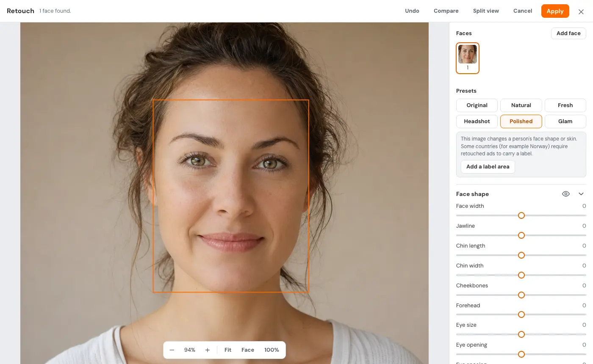Click the Chin width slider handle
This screenshot has width=593, height=364.
tap(521, 275)
